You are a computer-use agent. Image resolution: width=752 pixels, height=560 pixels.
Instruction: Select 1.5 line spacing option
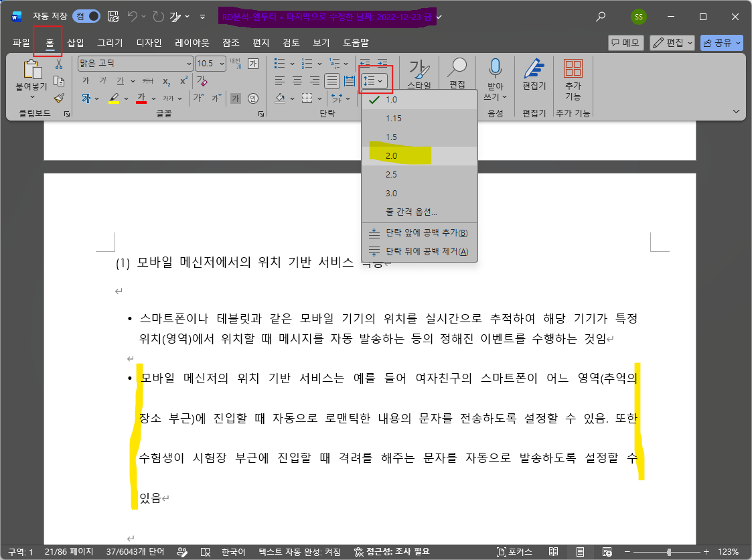[420, 137]
